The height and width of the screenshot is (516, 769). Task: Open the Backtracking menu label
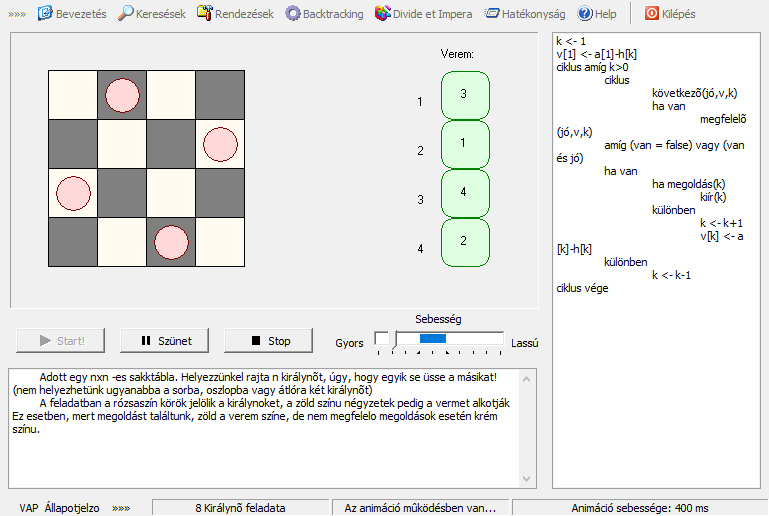coord(333,14)
